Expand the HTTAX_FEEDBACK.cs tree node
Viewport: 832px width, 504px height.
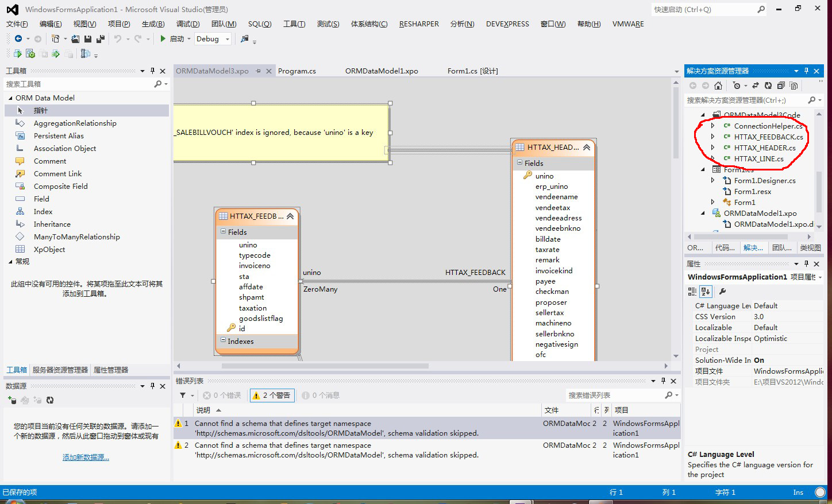click(713, 137)
